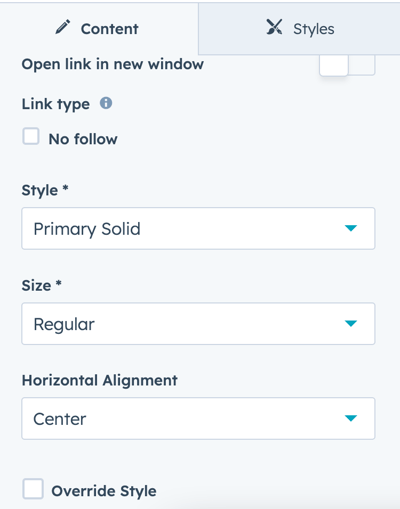Click the Link type label
Screen dimensions: 400x509
coord(56,104)
